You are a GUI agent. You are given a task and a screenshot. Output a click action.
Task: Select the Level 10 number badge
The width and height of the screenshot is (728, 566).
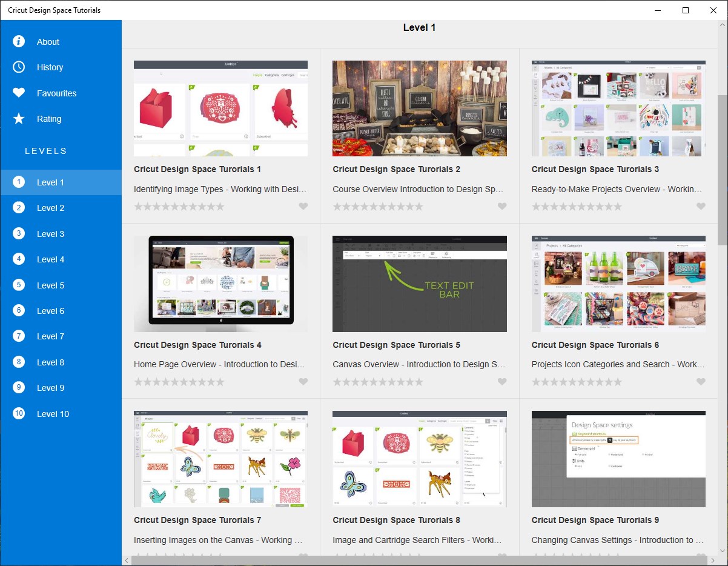pos(19,413)
